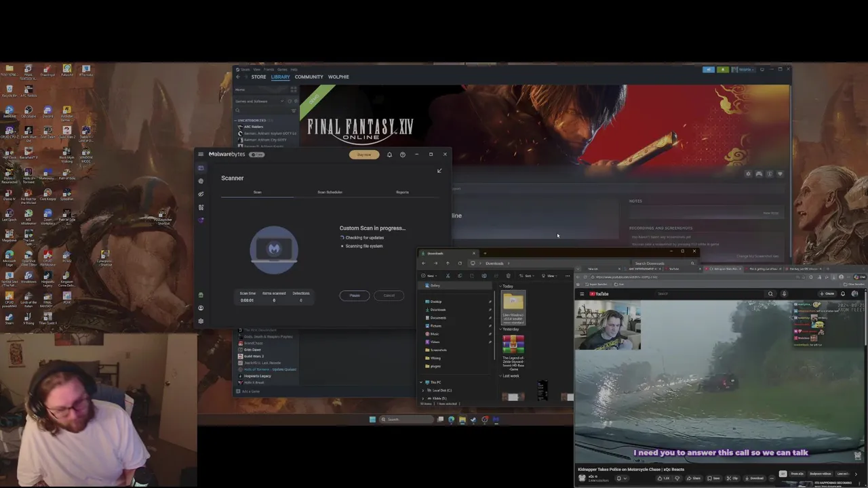Go up one folder in File Explorer
Image resolution: width=868 pixels, height=488 pixels.
click(x=448, y=264)
